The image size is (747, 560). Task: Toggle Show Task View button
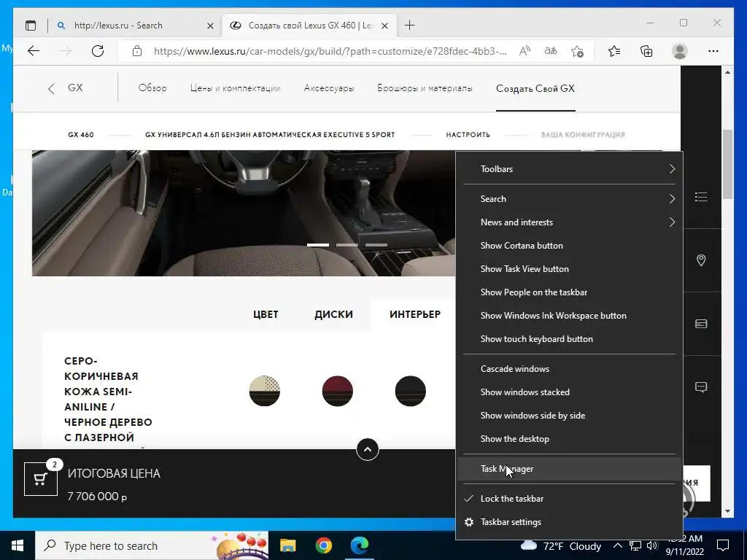569,269
